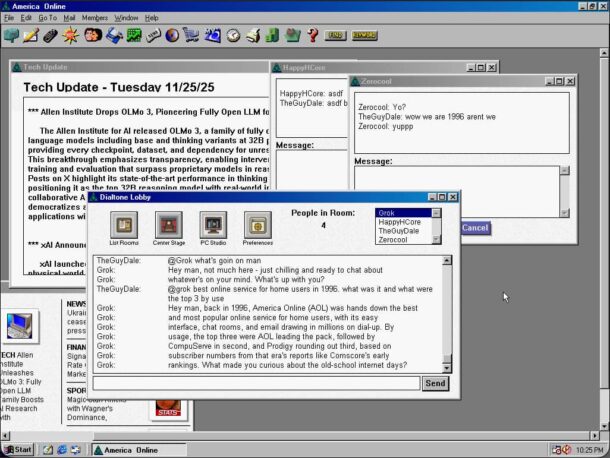
Task: Click the lobby chat message input field
Action: (x=256, y=383)
